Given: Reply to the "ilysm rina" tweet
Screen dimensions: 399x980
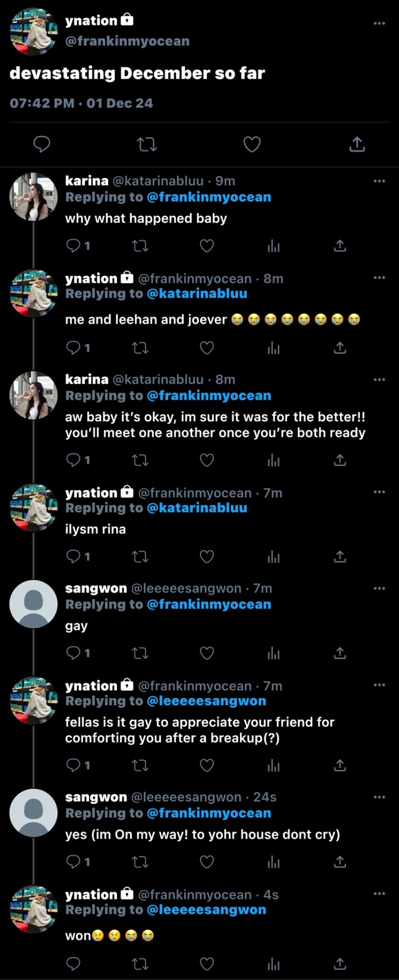Looking at the screenshot, I should pyautogui.click(x=74, y=556).
